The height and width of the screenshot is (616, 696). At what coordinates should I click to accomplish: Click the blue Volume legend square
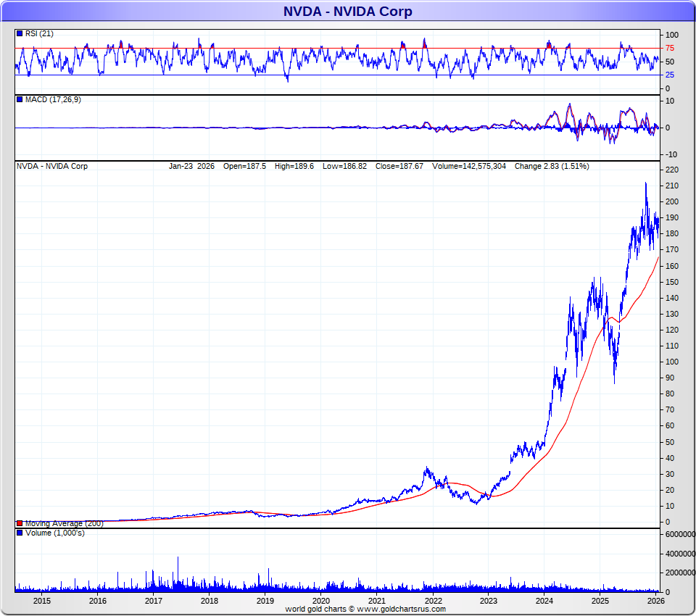[x=20, y=533]
